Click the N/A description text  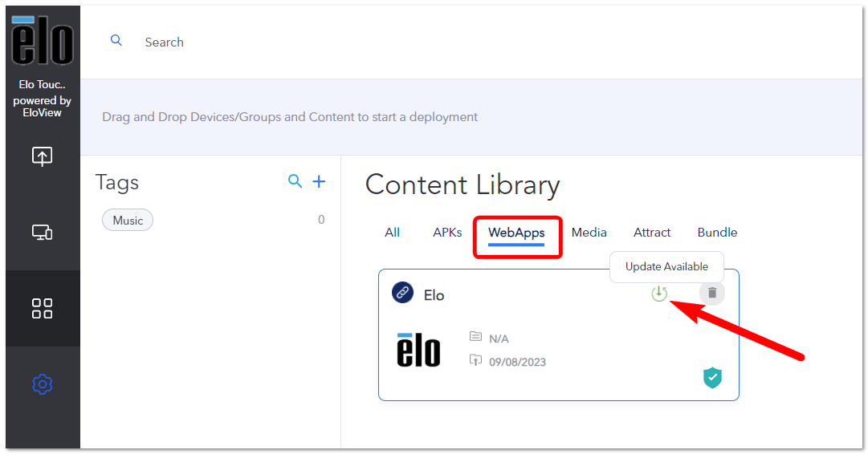click(499, 338)
